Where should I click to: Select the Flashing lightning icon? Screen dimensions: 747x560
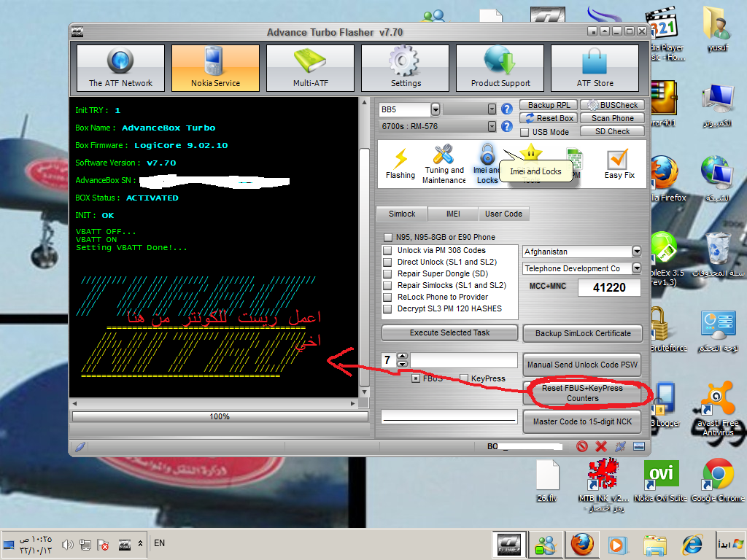tap(400, 163)
